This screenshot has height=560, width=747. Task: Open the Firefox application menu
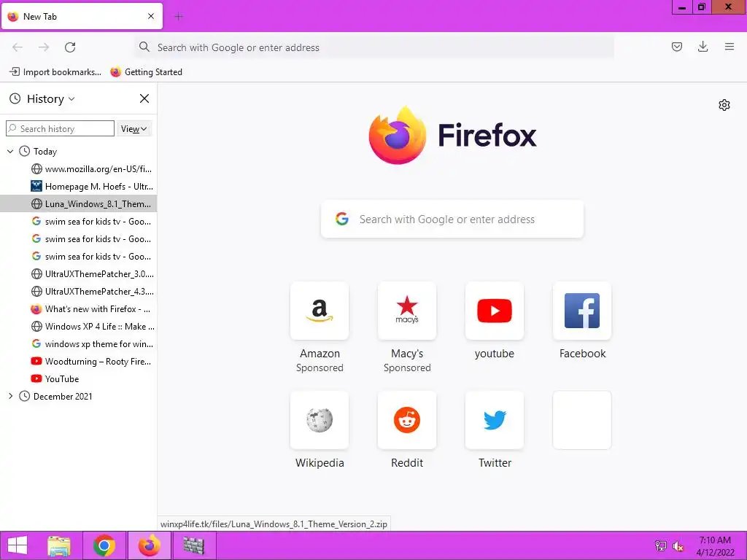(x=729, y=47)
